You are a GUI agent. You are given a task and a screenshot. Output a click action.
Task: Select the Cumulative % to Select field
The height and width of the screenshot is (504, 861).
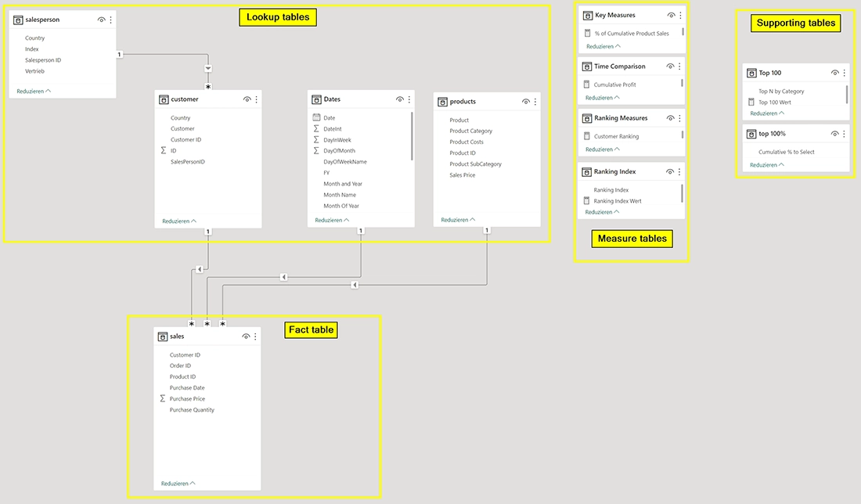click(x=787, y=152)
